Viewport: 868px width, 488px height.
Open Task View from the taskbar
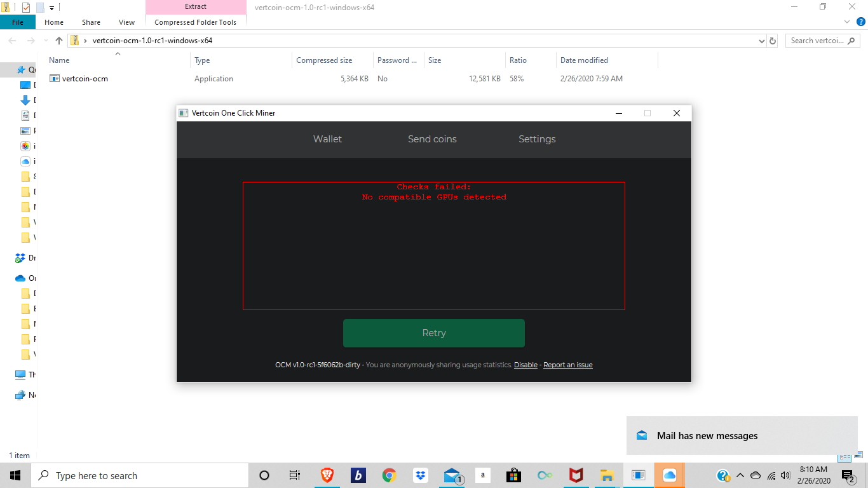pos(294,475)
